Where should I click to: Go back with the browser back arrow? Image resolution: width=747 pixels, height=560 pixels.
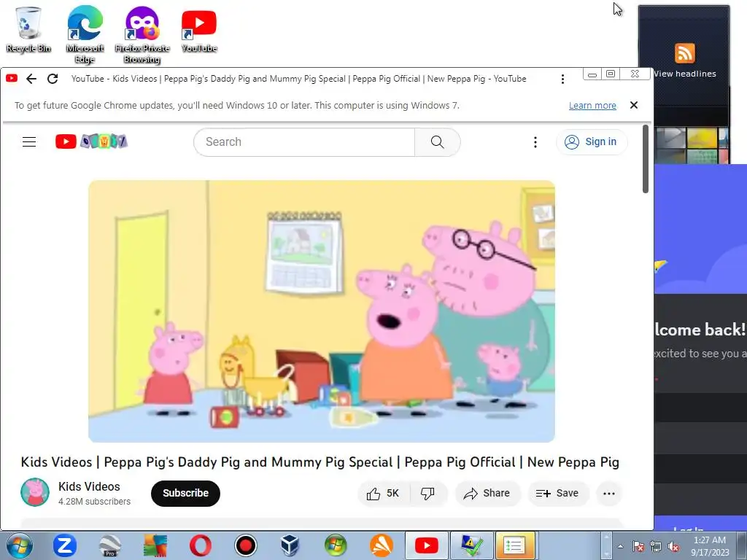31,79
